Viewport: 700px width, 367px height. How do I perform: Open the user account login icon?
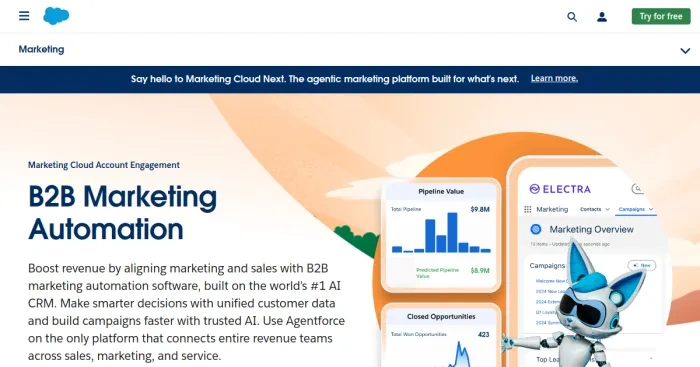coord(602,17)
